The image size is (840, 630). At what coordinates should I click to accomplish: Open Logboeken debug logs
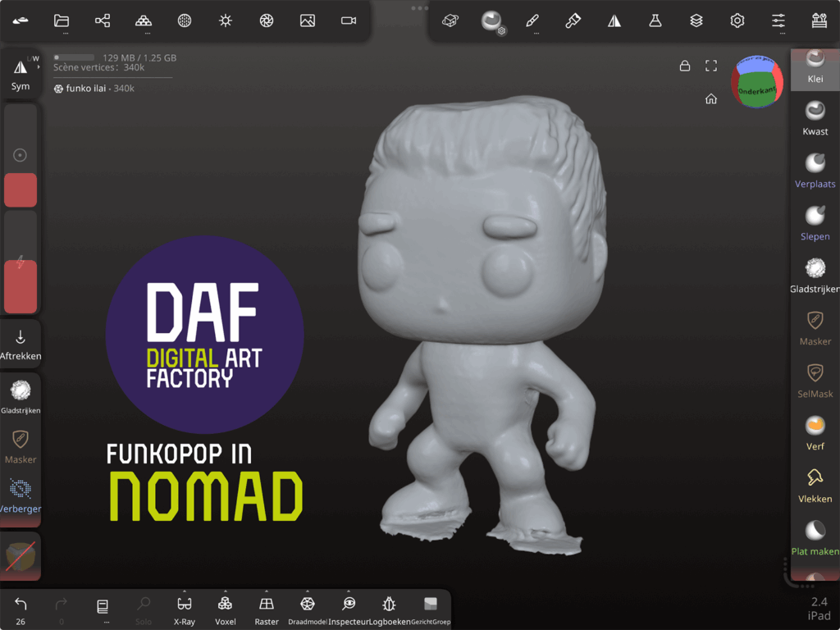click(x=390, y=610)
